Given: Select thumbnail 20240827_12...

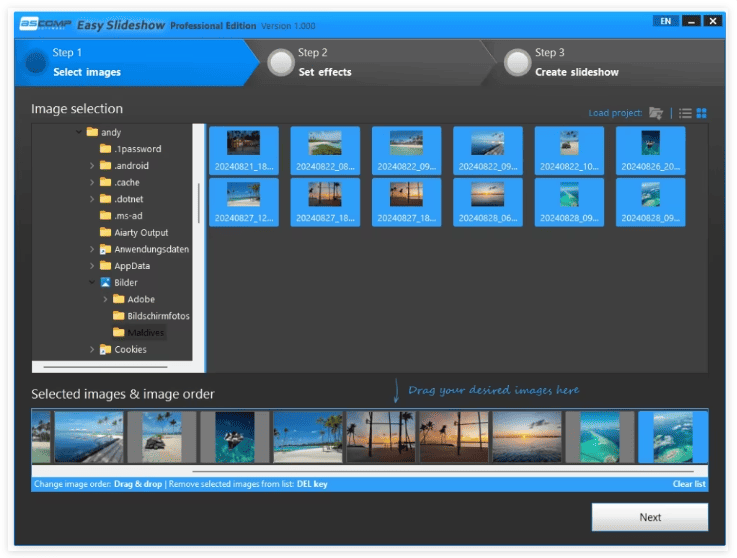Looking at the screenshot, I should point(244,203).
